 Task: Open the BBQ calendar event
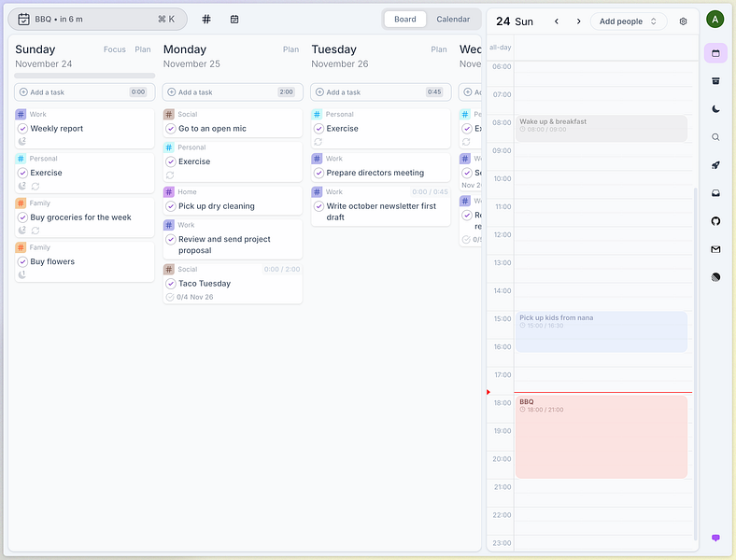coord(602,437)
